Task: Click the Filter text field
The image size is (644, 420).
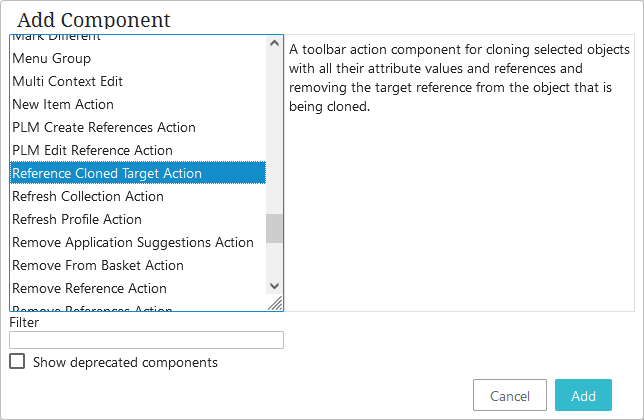Action: [x=146, y=340]
